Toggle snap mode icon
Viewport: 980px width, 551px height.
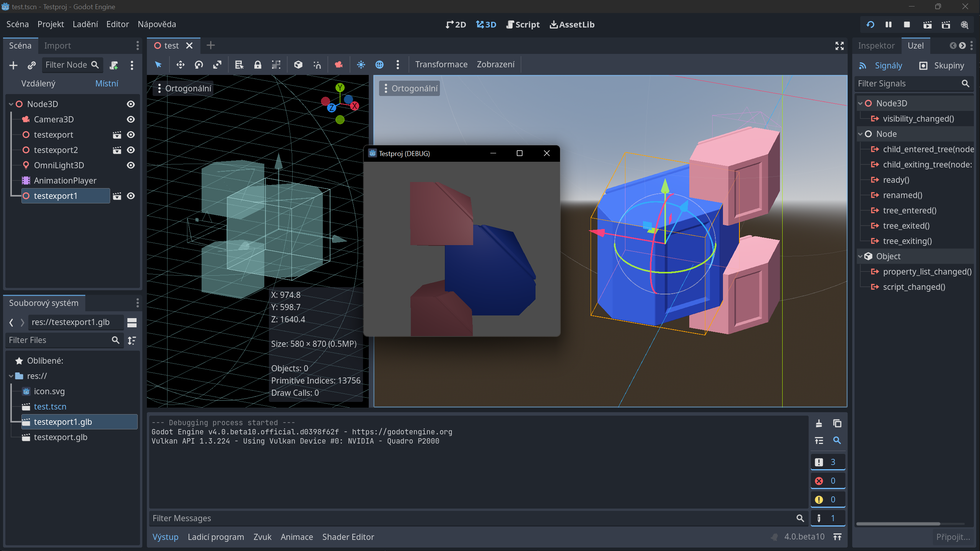pyautogui.click(x=317, y=65)
